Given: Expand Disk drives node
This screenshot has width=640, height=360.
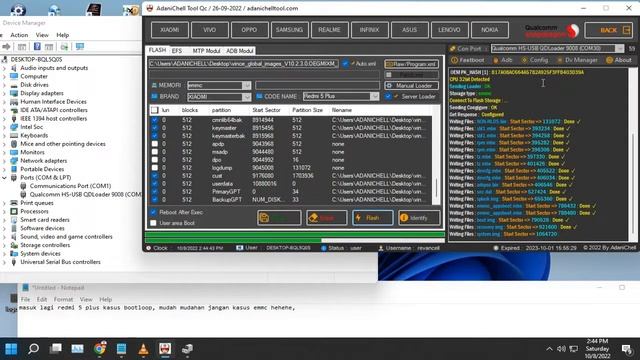Looking at the screenshot, I should (4, 85).
